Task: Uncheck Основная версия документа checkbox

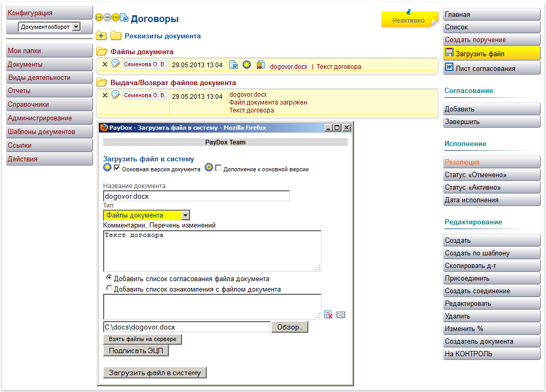Action: (x=117, y=168)
